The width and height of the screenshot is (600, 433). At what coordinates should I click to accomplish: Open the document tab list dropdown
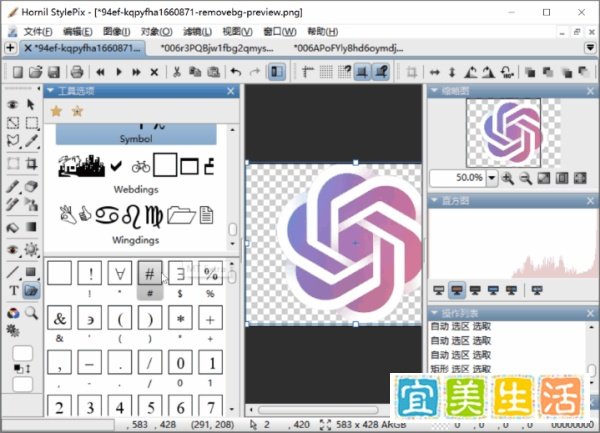[x=590, y=48]
